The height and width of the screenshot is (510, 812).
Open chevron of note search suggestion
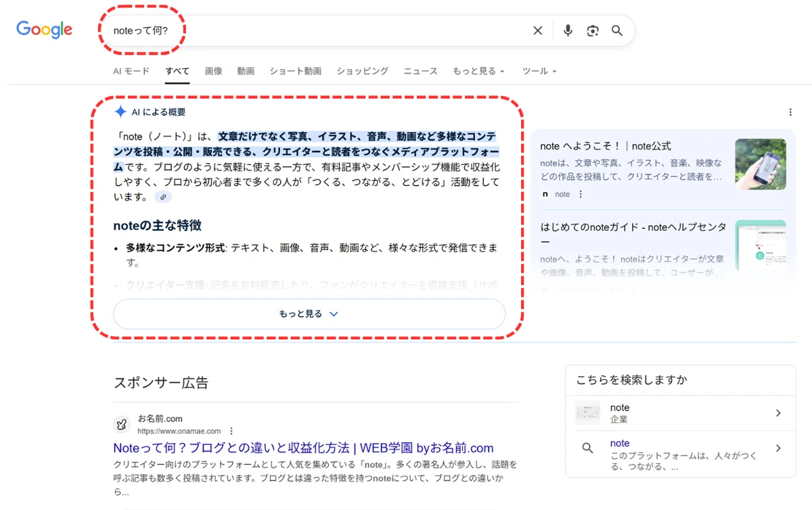click(778, 448)
